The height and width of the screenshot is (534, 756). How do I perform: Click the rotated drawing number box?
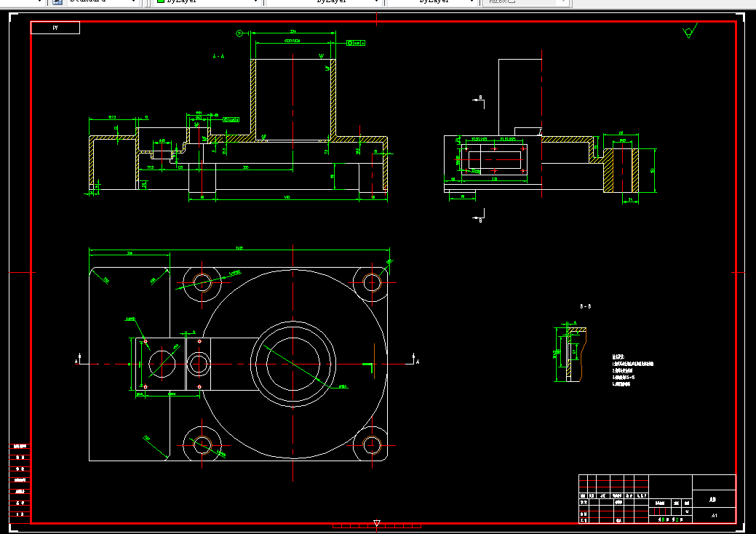[55, 28]
